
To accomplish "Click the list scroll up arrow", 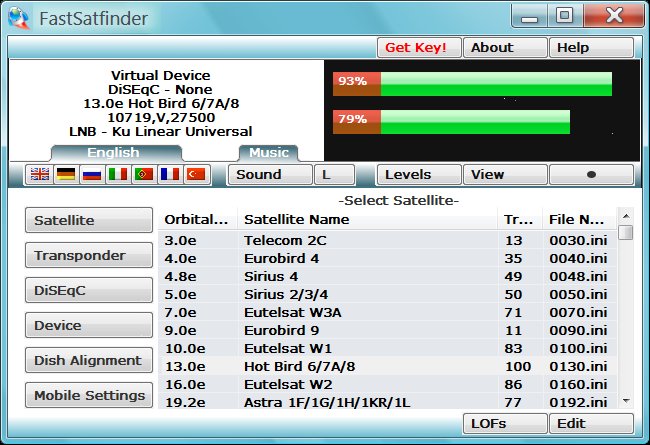I will point(626,216).
